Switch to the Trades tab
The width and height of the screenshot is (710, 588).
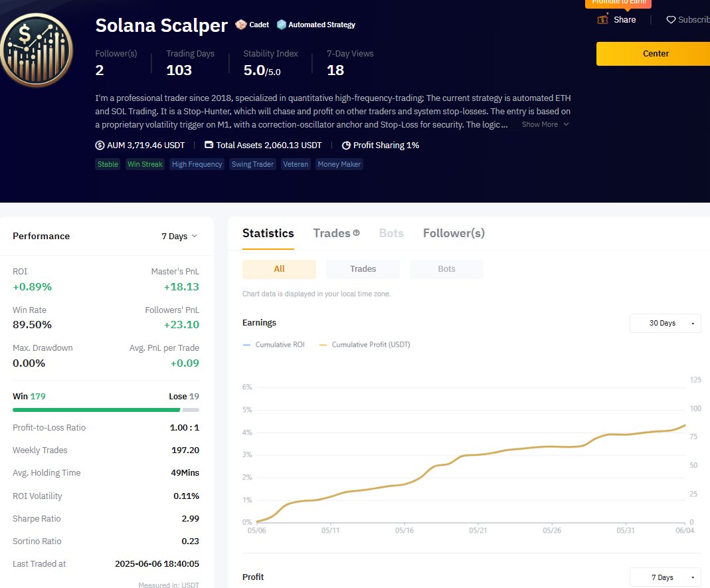click(332, 233)
